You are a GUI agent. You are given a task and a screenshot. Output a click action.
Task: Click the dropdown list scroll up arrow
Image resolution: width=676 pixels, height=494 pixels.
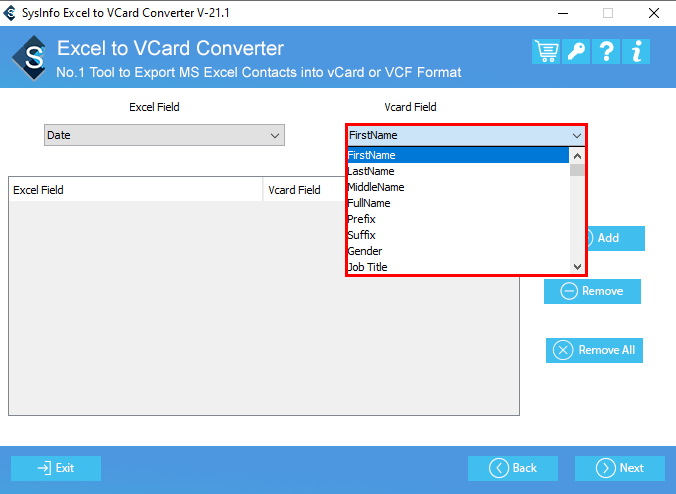[x=577, y=156]
